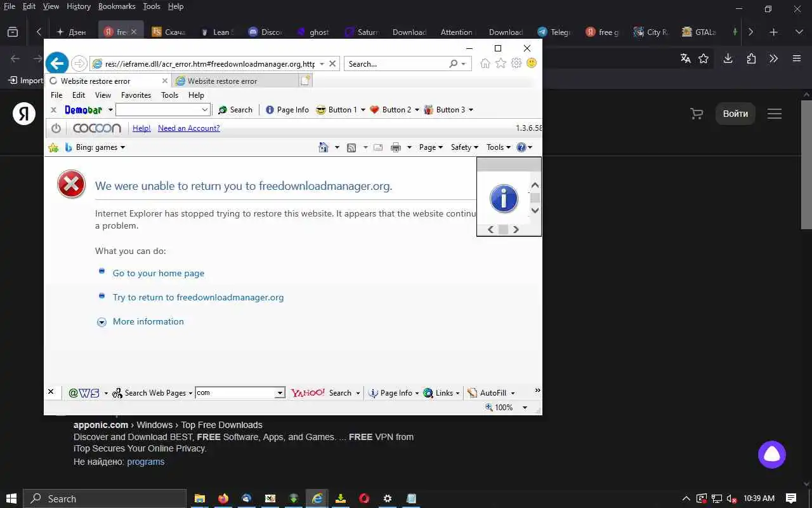The width and height of the screenshot is (812, 508).
Task: Open the Safety dropdown menu
Action: click(464, 147)
